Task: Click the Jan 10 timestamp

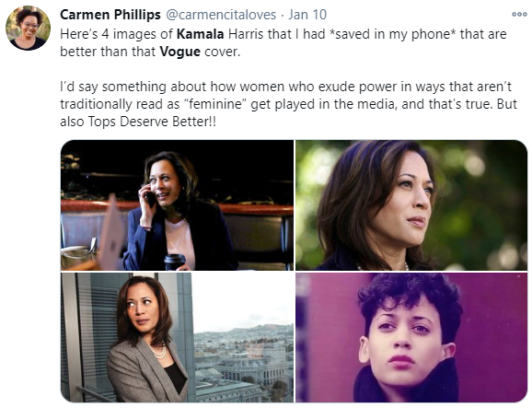Action: pyautogui.click(x=307, y=15)
